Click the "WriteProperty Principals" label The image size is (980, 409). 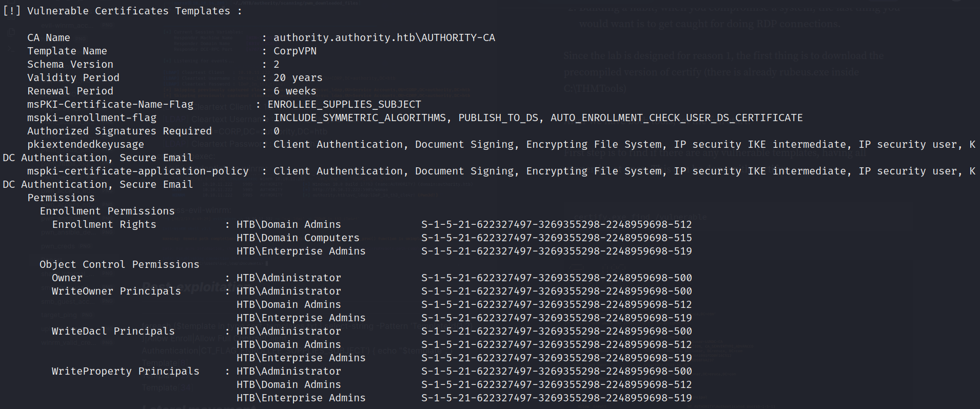click(125, 371)
